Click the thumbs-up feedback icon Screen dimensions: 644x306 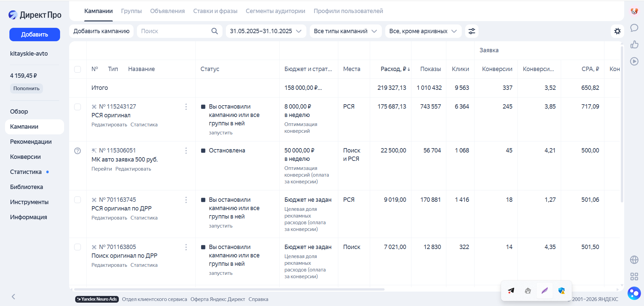tap(634, 45)
